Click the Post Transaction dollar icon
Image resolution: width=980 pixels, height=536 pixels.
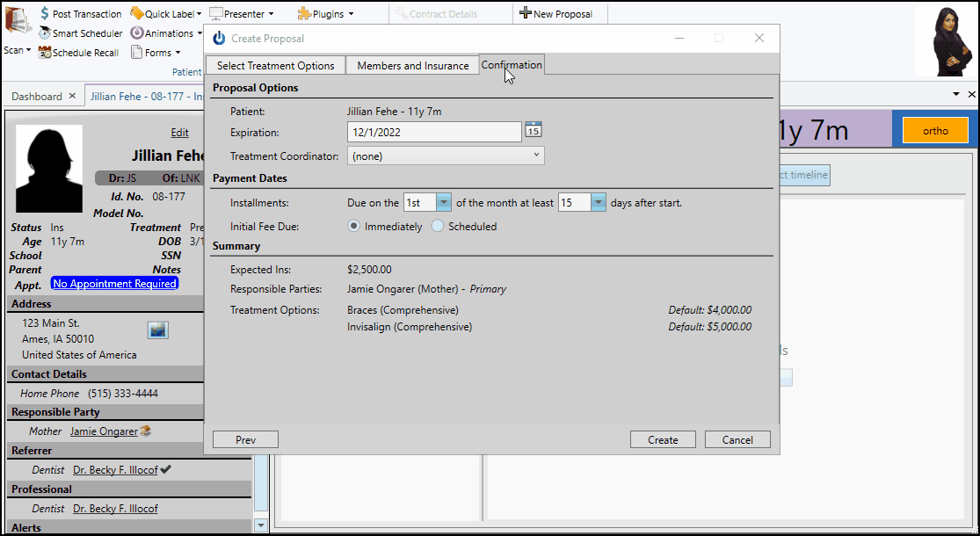click(x=45, y=14)
